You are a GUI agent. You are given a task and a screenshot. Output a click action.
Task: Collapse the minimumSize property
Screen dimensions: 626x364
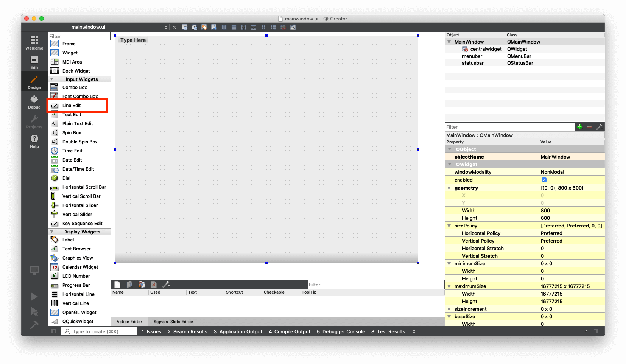click(x=449, y=263)
